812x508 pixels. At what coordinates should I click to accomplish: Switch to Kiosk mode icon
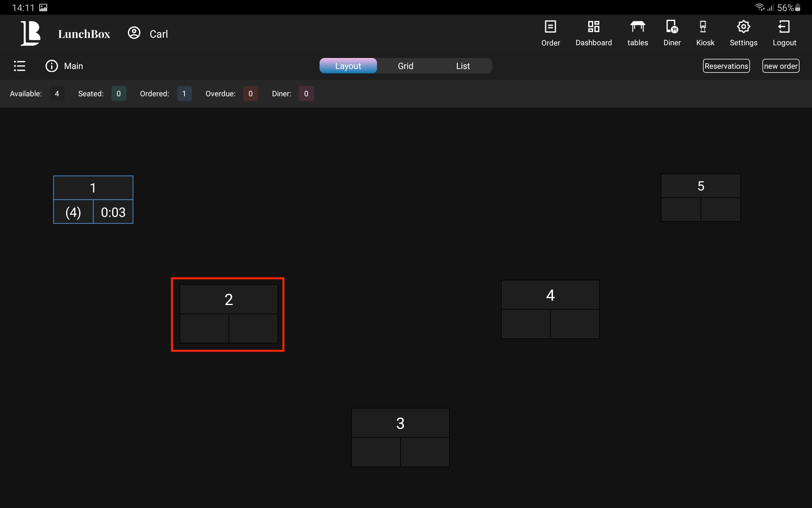click(x=703, y=27)
